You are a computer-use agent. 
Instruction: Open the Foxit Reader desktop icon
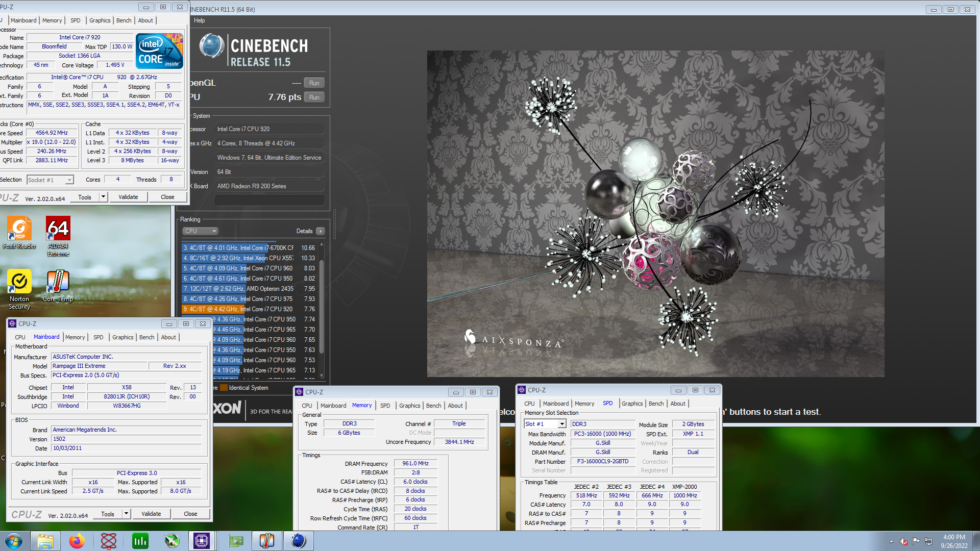(19, 232)
